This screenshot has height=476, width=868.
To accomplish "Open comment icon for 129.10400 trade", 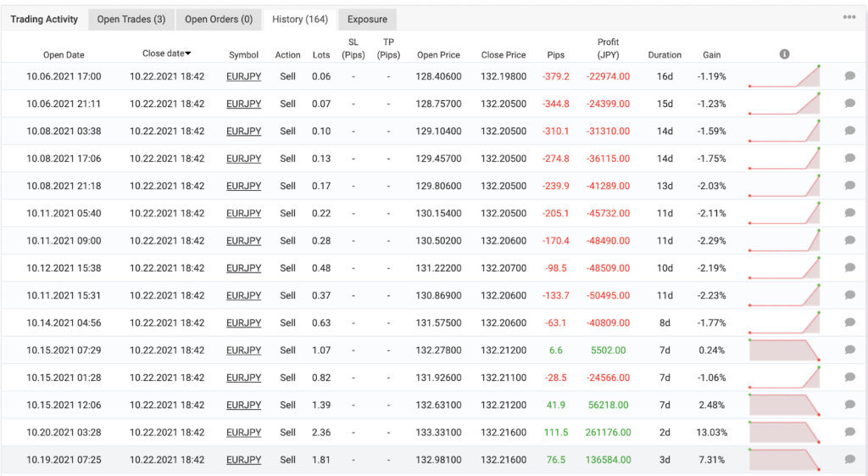I will [849, 132].
